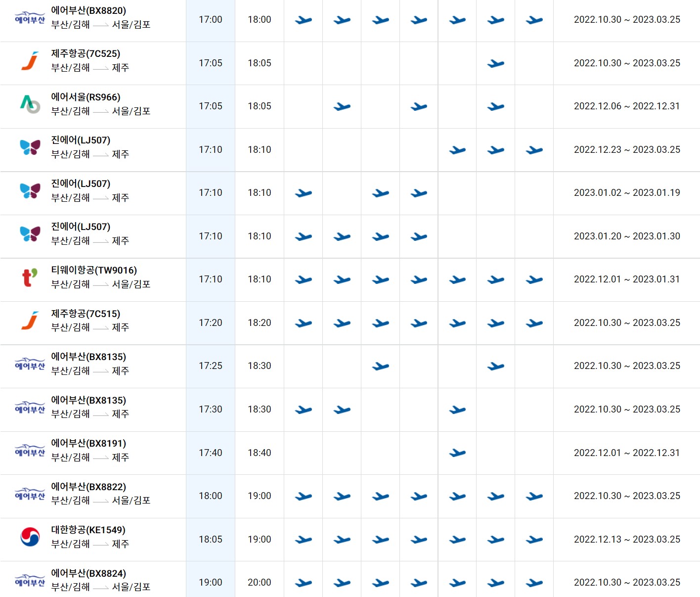Viewport: 700px width, 597px height.
Task: Click date range 2023.01.02 ~ 2023.01.19
Action: click(627, 192)
